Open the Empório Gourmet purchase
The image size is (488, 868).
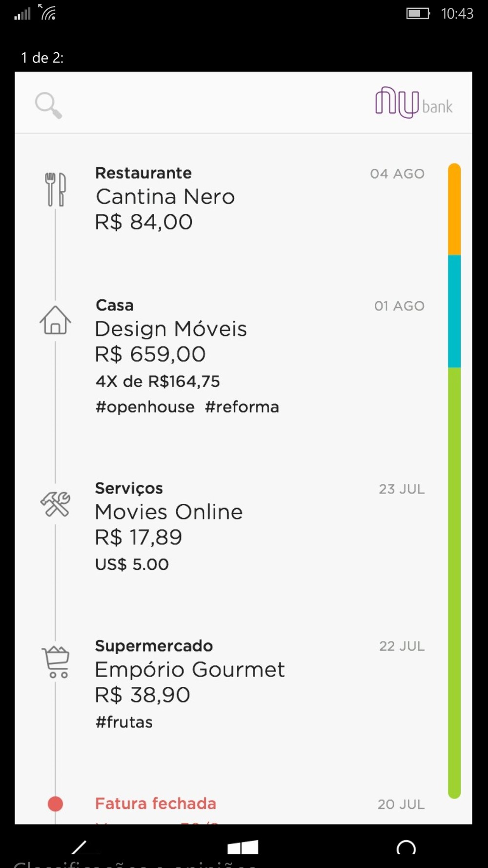(x=190, y=670)
